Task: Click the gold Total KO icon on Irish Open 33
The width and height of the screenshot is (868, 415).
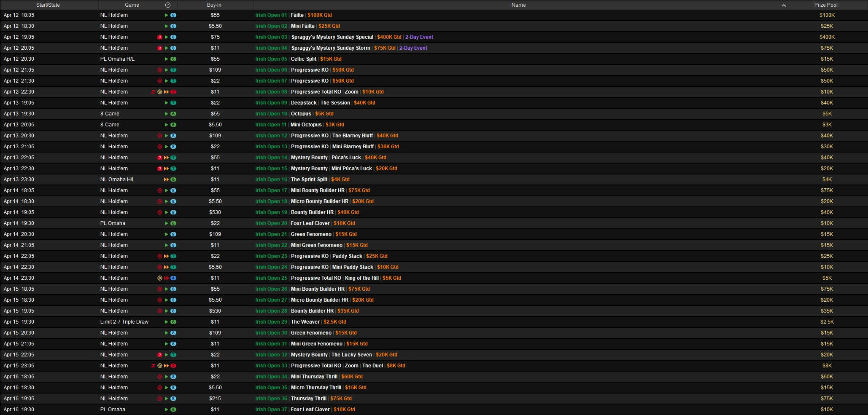Action: coord(160,366)
